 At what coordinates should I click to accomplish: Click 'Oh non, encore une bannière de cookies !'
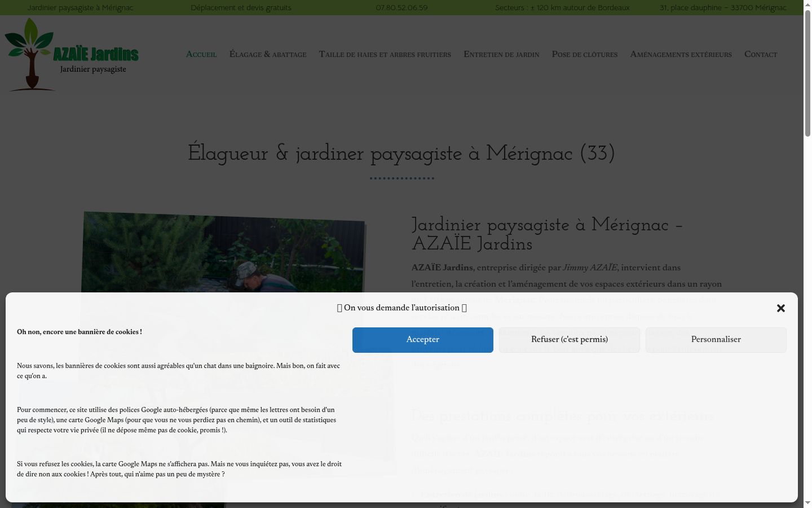(x=80, y=332)
